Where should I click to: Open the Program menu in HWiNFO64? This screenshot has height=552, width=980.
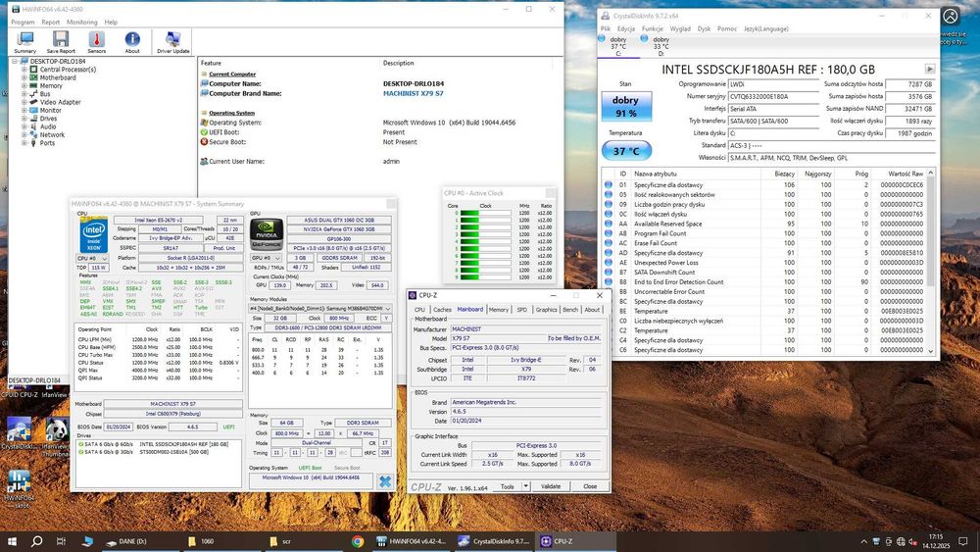pyautogui.click(x=23, y=22)
